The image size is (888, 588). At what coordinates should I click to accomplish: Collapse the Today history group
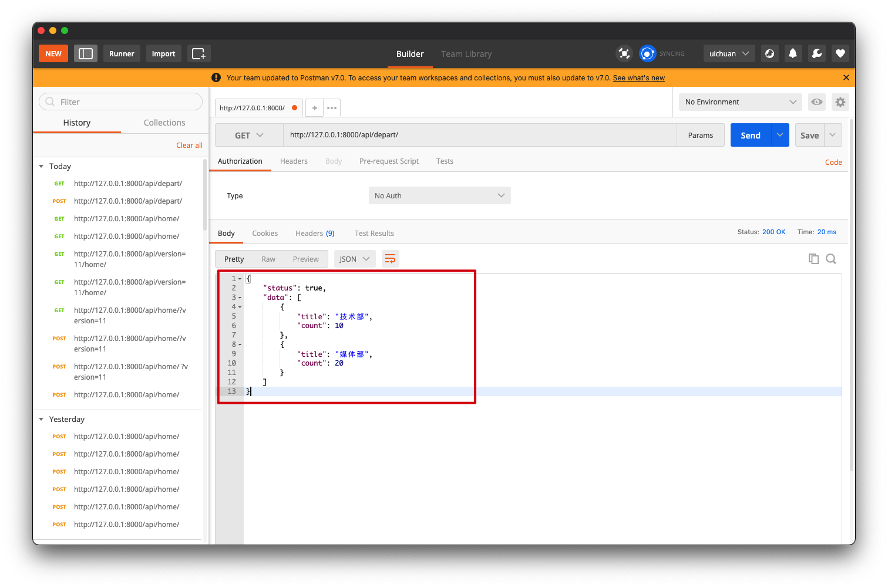click(41, 167)
